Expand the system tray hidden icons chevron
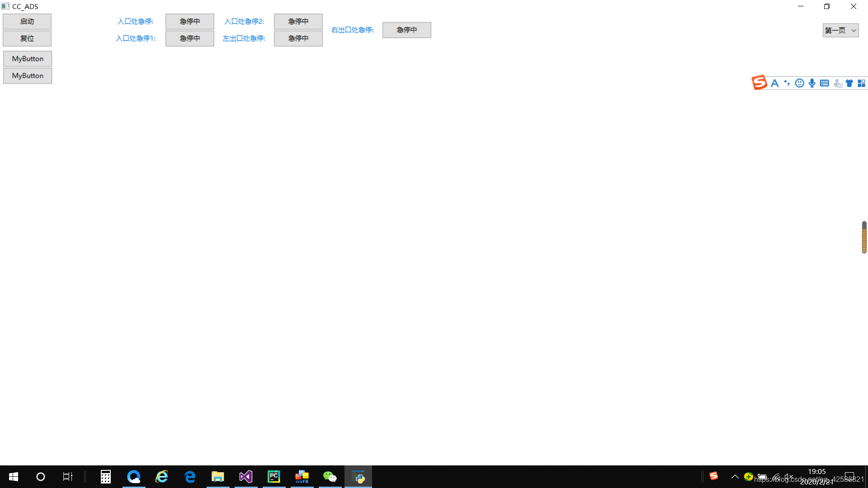This screenshot has width=868, height=488. click(x=735, y=477)
